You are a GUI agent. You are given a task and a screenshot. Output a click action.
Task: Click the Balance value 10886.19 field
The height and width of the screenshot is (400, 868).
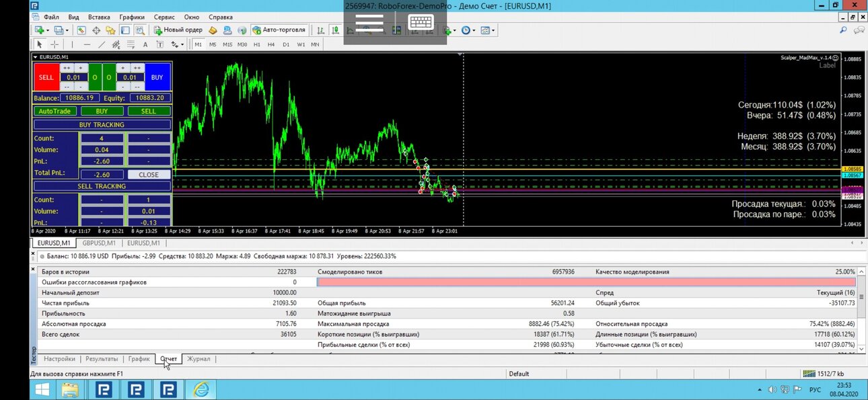click(79, 98)
